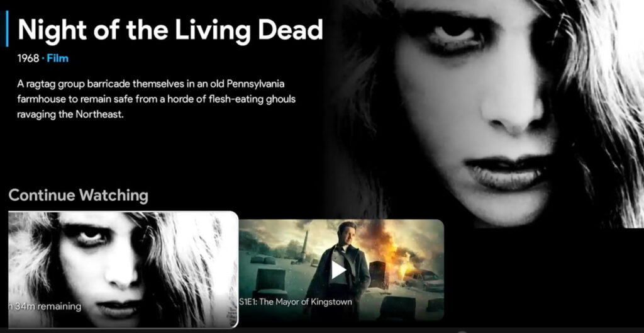
Task: Click the 'Night of the Living Dead' title
Action: click(x=170, y=30)
